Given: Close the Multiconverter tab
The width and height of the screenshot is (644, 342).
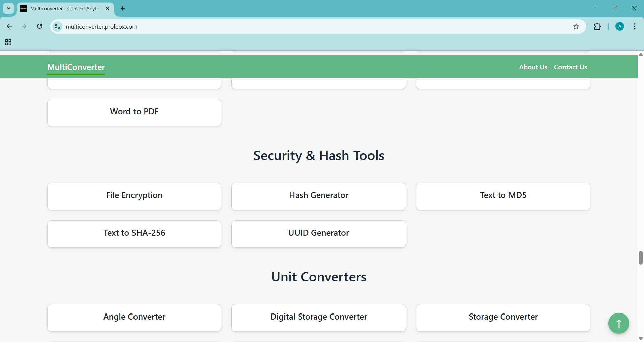Looking at the screenshot, I should click(107, 8).
